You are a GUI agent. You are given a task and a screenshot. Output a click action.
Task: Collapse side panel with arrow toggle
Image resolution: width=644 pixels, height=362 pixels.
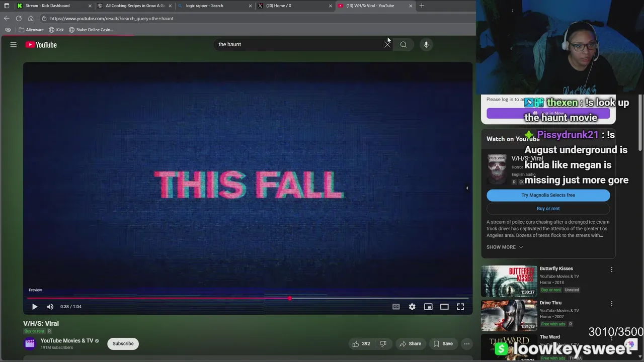[467, 188]
